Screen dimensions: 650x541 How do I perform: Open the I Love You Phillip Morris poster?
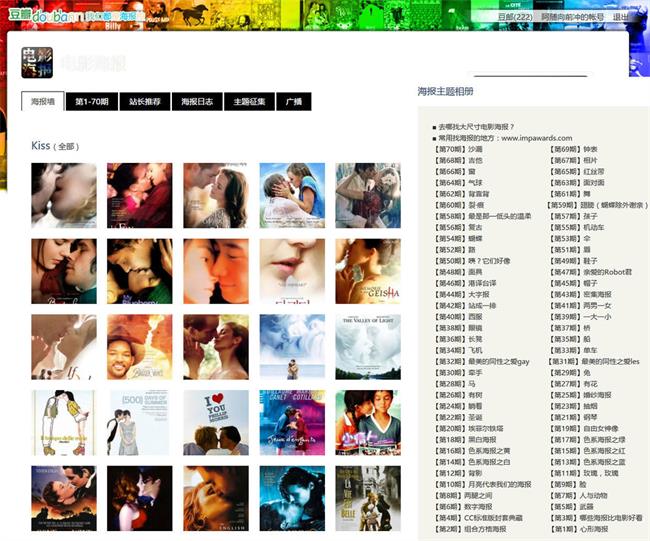pyautogui.click(x=215, y=422)
